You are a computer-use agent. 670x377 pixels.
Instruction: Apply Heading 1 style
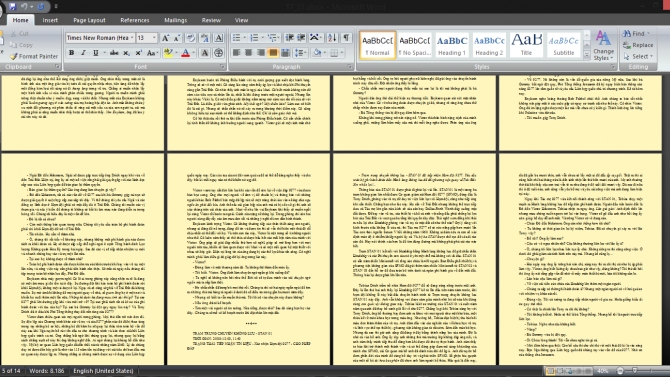coord(452,45)
